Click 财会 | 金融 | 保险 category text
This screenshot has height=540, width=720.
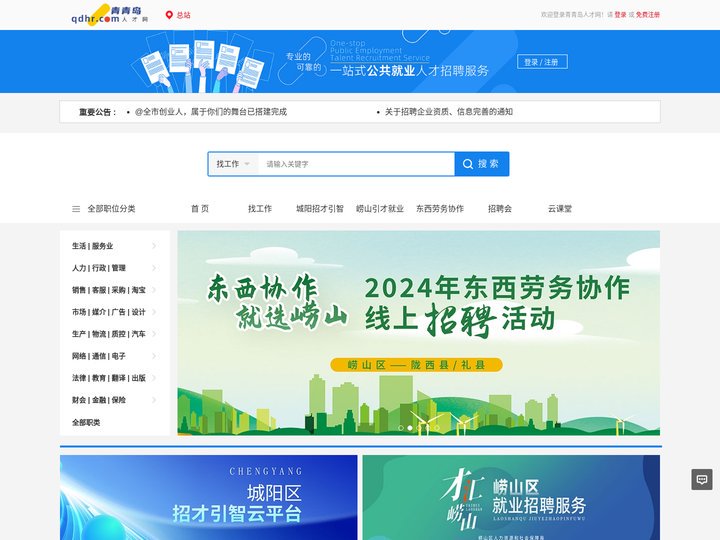click(99, 400)
